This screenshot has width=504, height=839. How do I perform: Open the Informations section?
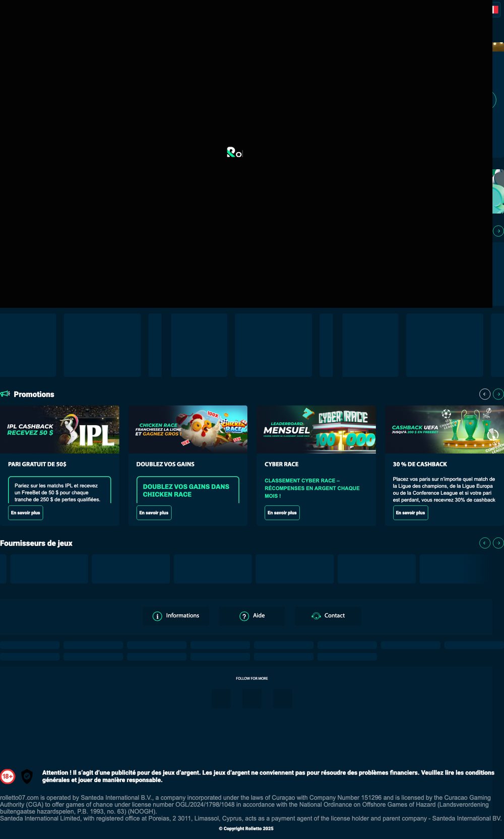tap(176, 616)
